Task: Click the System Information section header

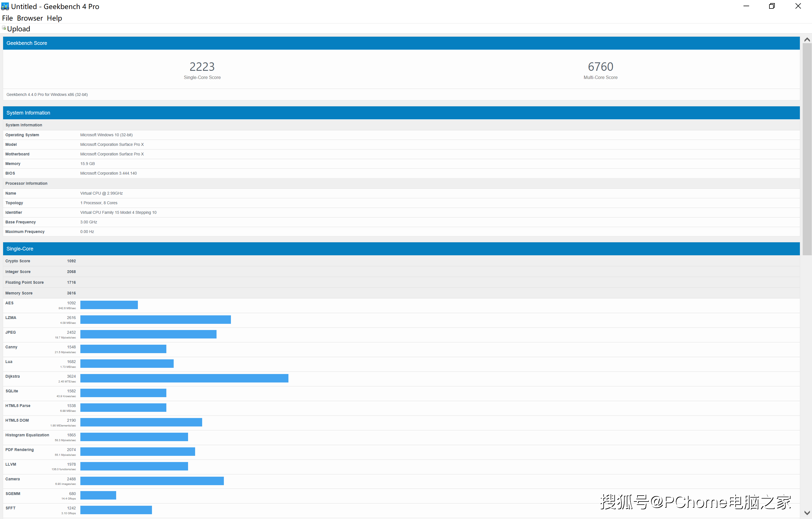Action: pos(28,113)
